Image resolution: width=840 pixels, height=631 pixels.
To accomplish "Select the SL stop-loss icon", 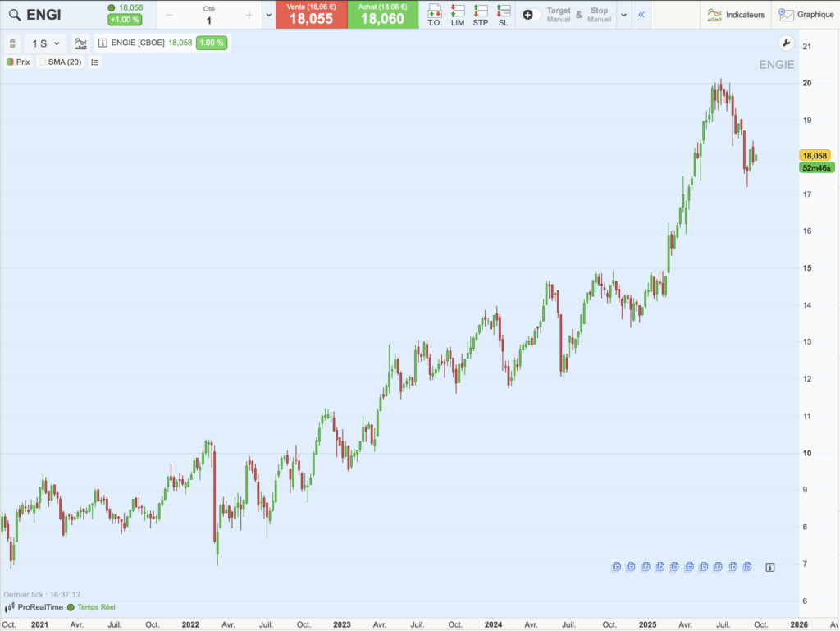I will tap(503, 14).
